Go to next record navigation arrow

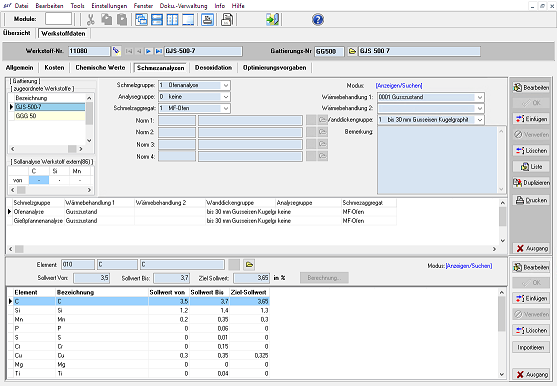click(148, 51)
